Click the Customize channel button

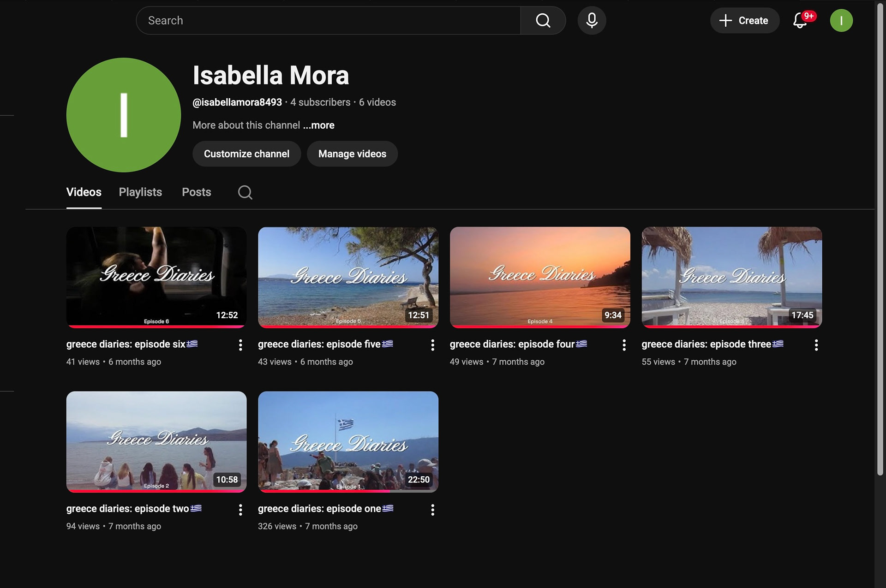(x=246, y=154)
